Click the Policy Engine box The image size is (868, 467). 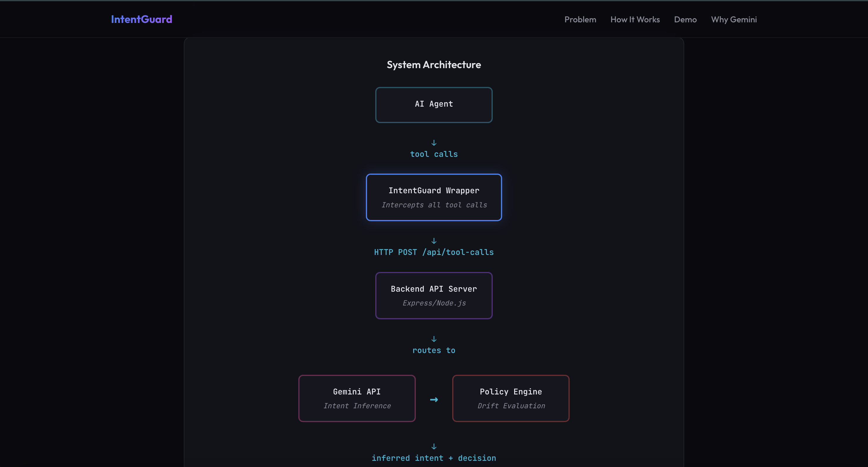(510, 398)
